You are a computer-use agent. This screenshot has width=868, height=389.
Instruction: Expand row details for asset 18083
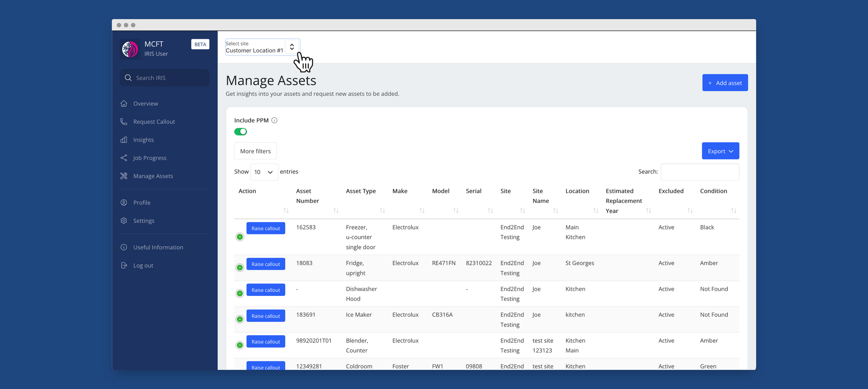tap(240, 268)
